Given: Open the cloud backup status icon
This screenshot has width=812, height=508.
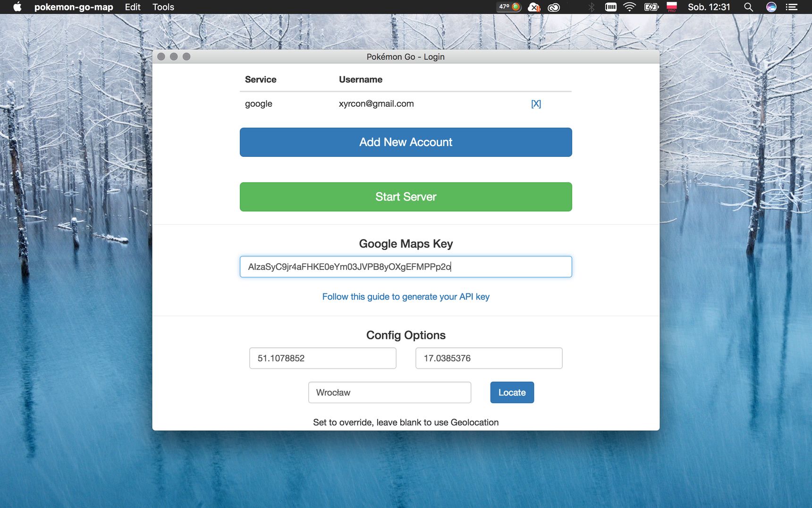Looking at the screenshot, I should 534,7.
